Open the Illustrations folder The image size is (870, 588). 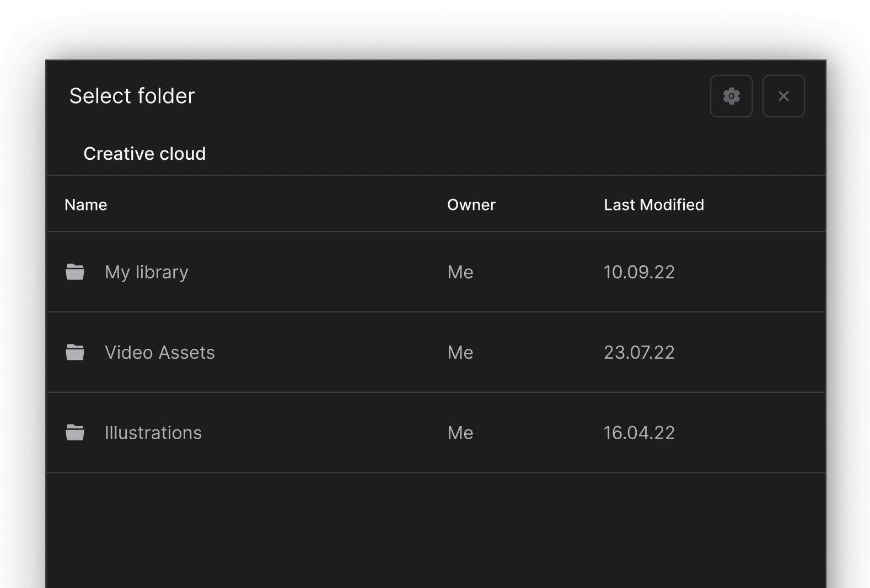[x=154, y=433]
